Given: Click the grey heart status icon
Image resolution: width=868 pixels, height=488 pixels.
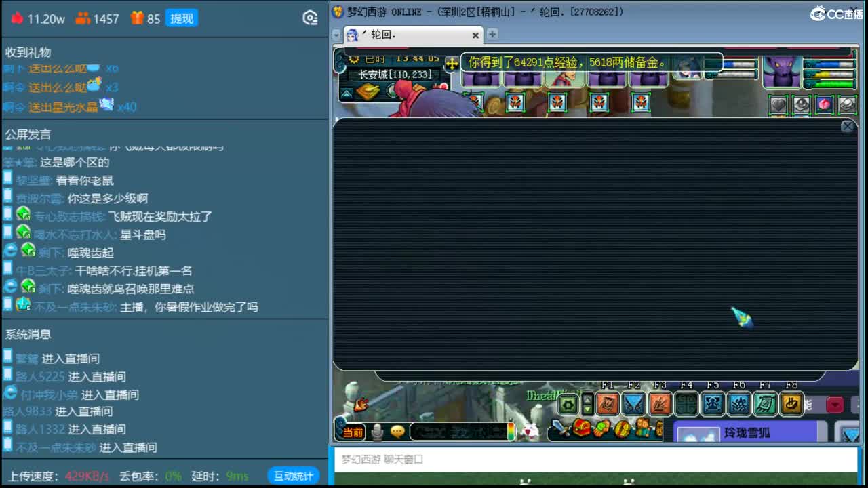Looking at the screenshot, I should [778, 104].
